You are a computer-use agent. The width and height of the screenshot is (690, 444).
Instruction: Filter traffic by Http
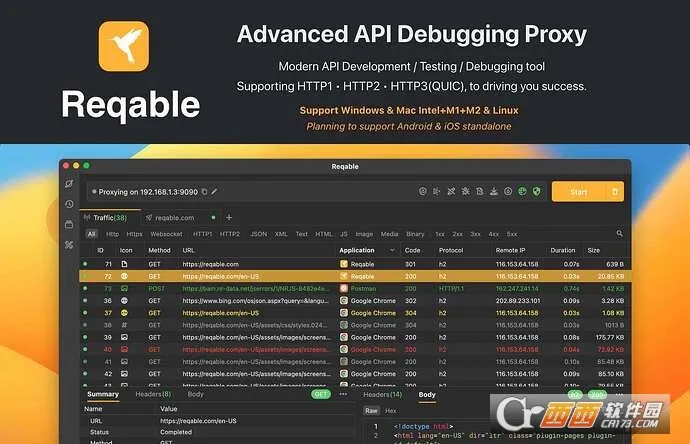coord(112,234)
